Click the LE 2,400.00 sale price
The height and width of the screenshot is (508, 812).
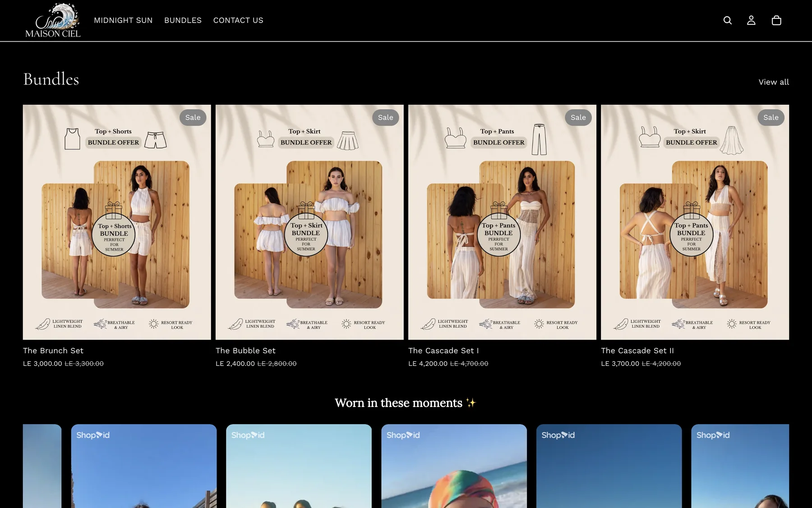pos(235,364)
